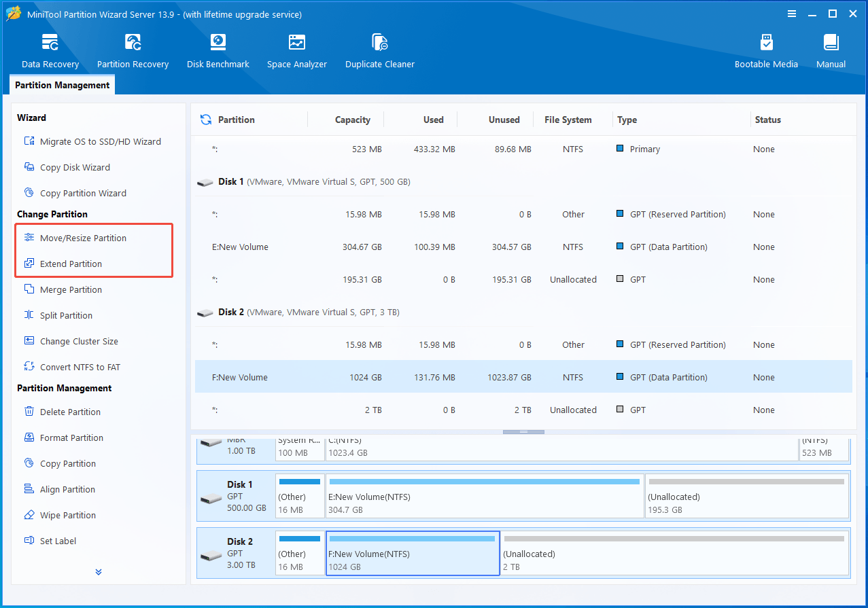Click the Partition column header

[236, 120]
